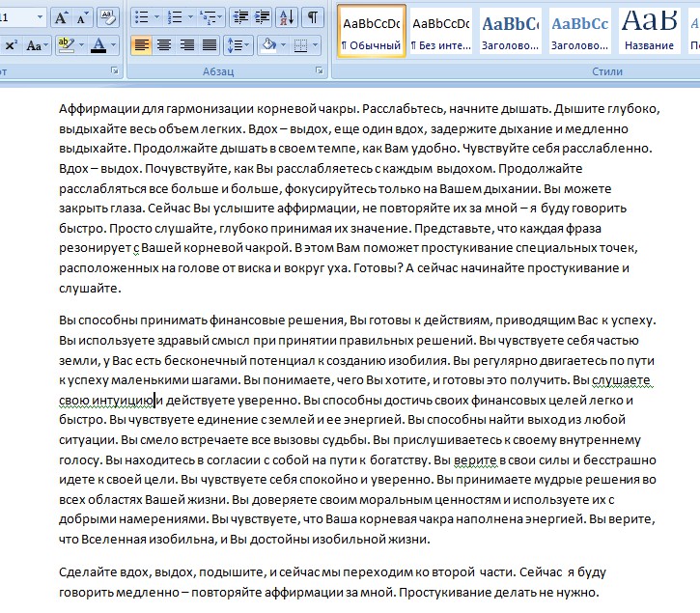Open the font group dialog launcher
Viewport: 700px width, 613px height.
[115, 70]
